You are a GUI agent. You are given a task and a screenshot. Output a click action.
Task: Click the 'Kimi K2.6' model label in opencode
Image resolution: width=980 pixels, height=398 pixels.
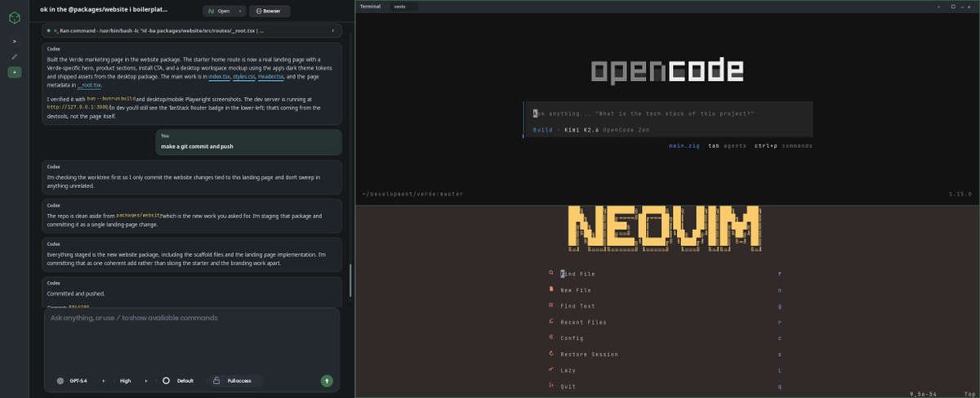tap(580, 130)
